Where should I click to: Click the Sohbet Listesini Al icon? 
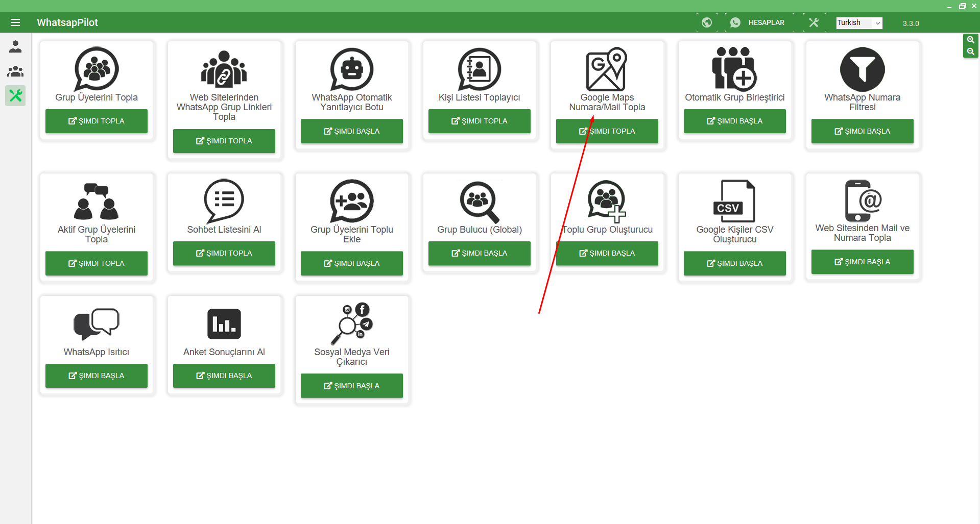click(x=224, y=201)
